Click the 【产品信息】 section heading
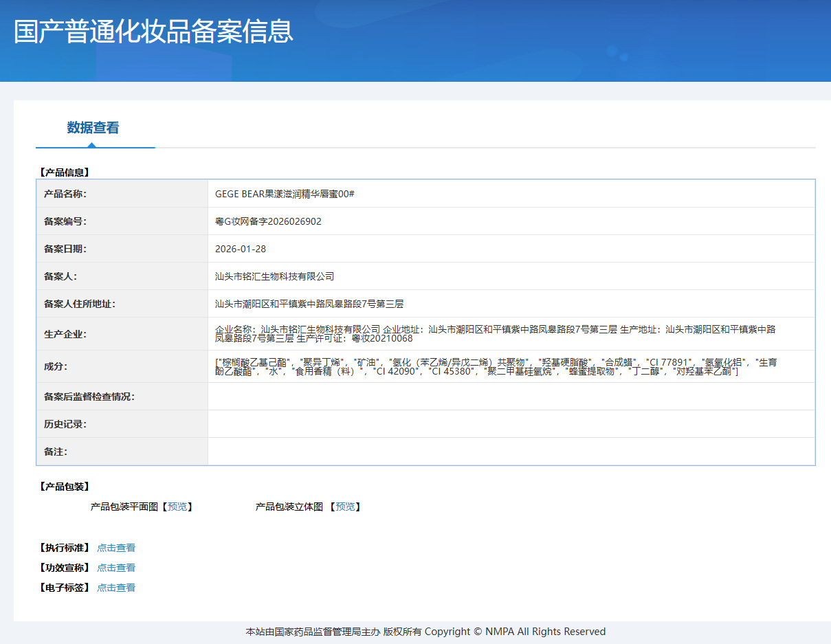Image resolution: width=831 pixels, height=644 pixels. [x=64, y=173]
